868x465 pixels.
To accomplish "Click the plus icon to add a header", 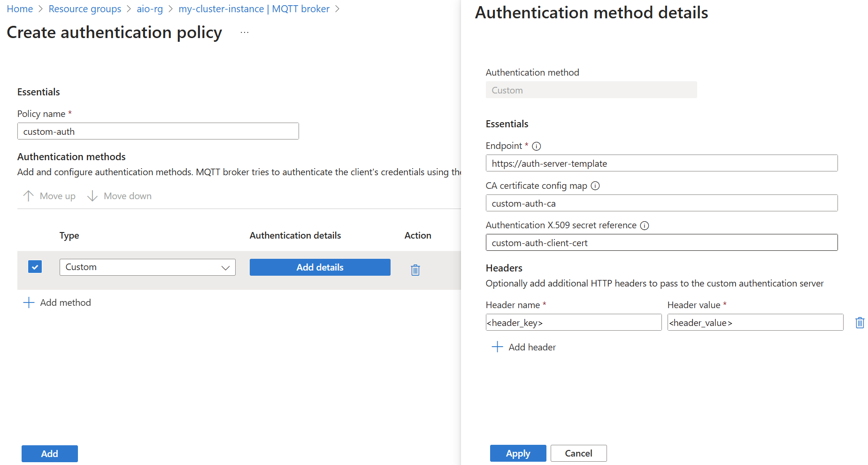I will (497, 347).
